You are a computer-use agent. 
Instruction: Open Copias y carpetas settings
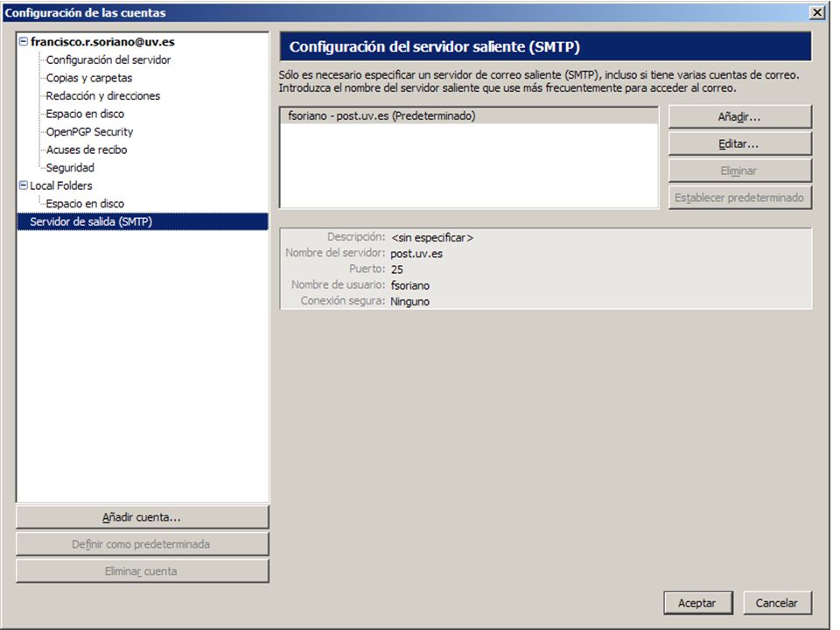[89, 78]
